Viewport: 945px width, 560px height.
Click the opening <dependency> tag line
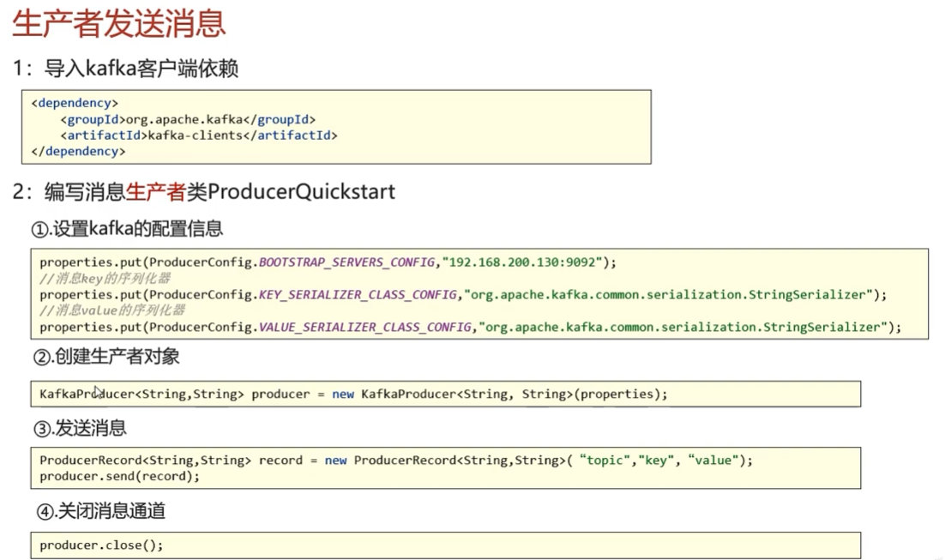75,103
